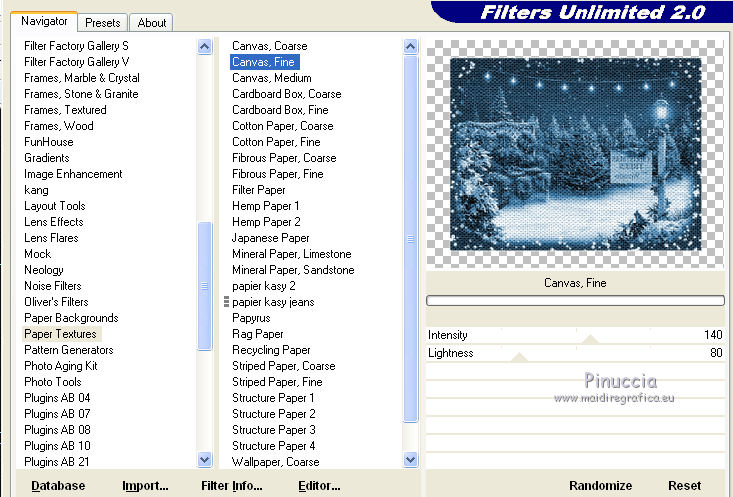The height and width of the screenshot is (497, 733).
Task: Click the category list scrollbar thumb
Action: coord(205,286)
